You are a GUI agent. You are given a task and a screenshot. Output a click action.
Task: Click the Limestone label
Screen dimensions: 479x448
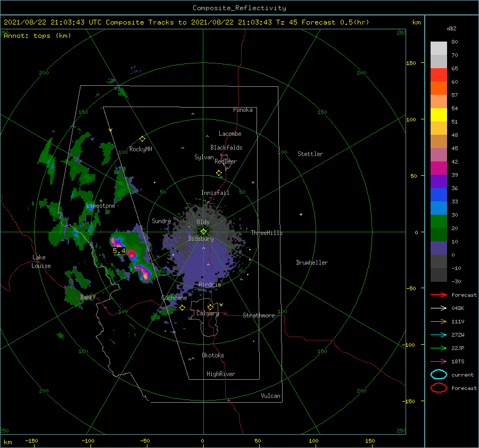tap(101, 206)
